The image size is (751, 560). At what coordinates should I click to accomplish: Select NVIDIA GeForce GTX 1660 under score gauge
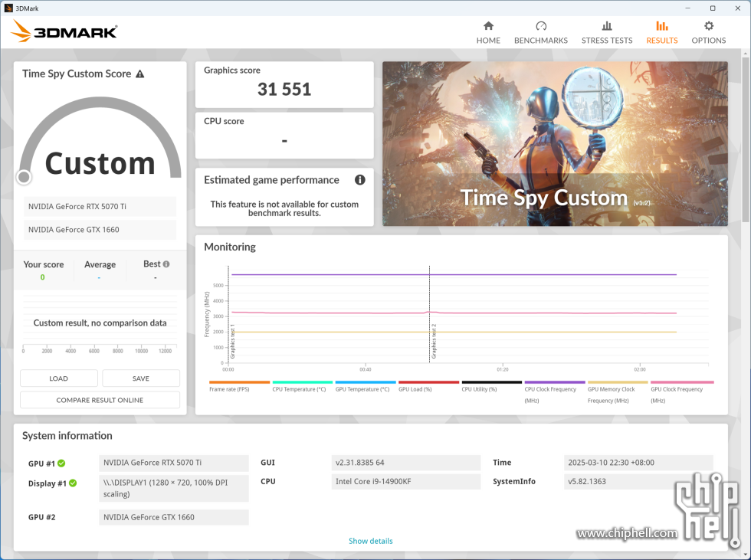pos(100,230)
